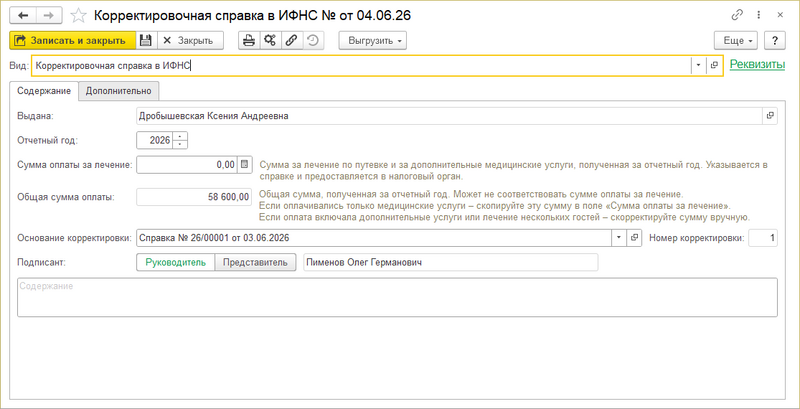Screen dimensions: 800x409
Task: Open Выдана person card icon
Action: [x=770, y=116]
